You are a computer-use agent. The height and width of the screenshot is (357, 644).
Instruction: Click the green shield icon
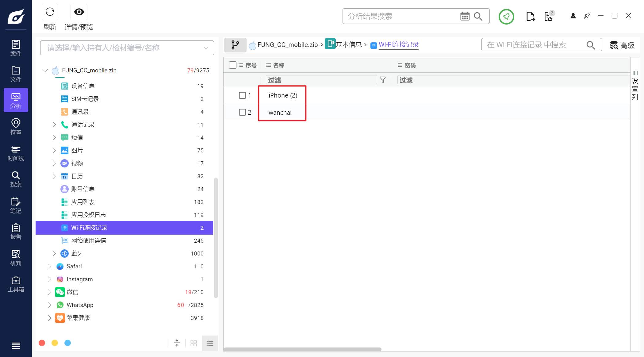tap(506, 16)
